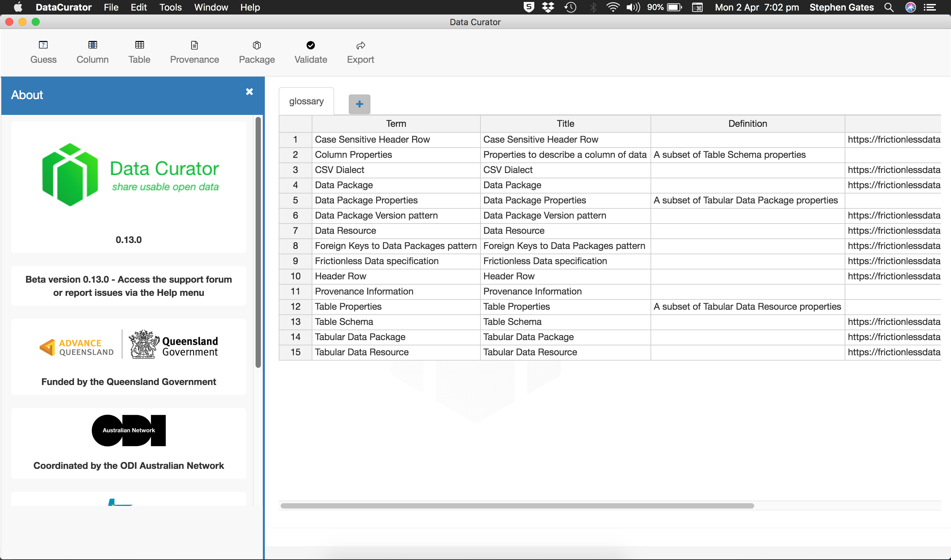Open the Tools menu
Screen dimensions: 951x560
[170, 7]
